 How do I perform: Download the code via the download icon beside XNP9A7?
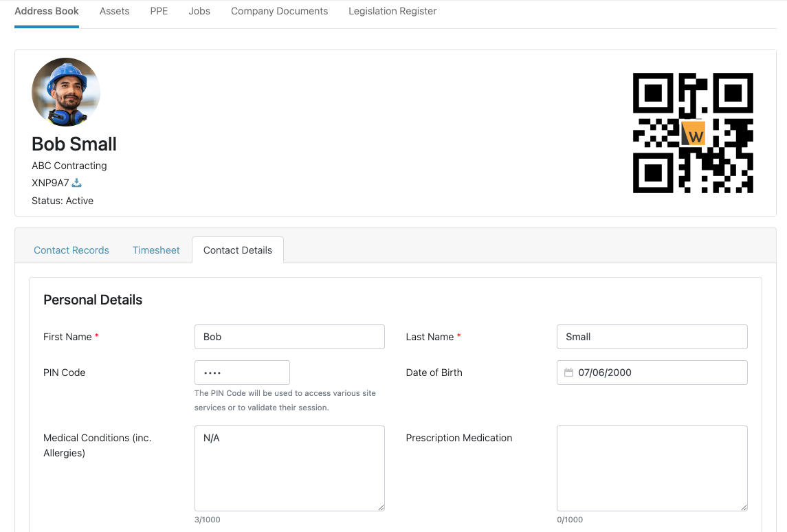[x=76, y=183]
